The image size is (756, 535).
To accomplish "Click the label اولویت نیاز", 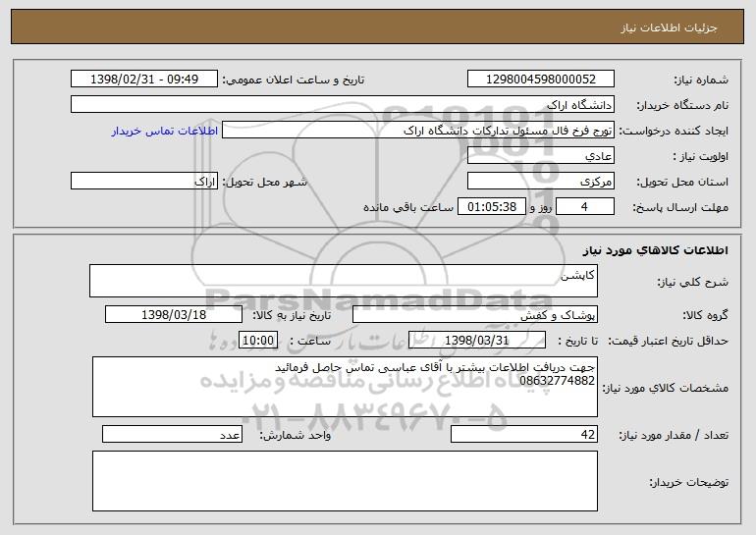I will (701, 156).
